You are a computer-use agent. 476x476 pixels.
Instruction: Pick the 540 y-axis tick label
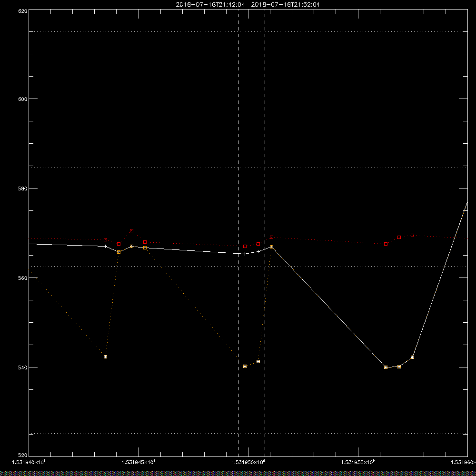[x=23, y=367]
